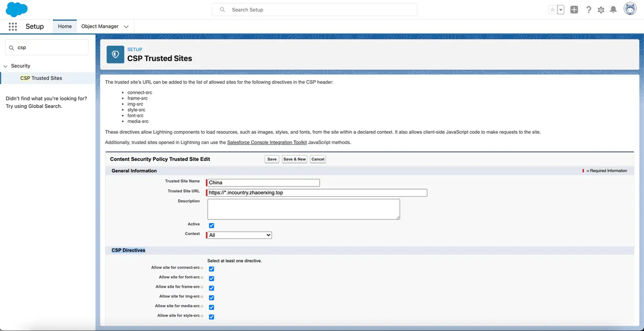
Task: Click the favorites star icon
Action: (x=552, y=10)
